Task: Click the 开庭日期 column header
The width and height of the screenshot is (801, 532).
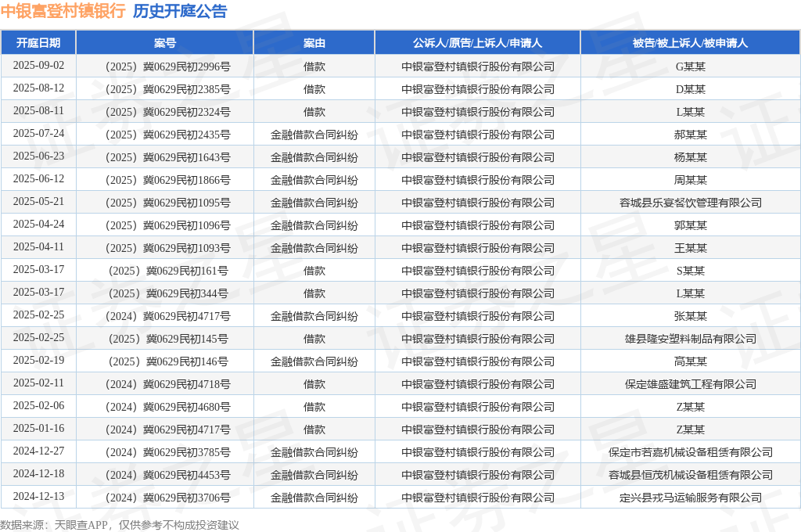Action: [x=38, y=43]
